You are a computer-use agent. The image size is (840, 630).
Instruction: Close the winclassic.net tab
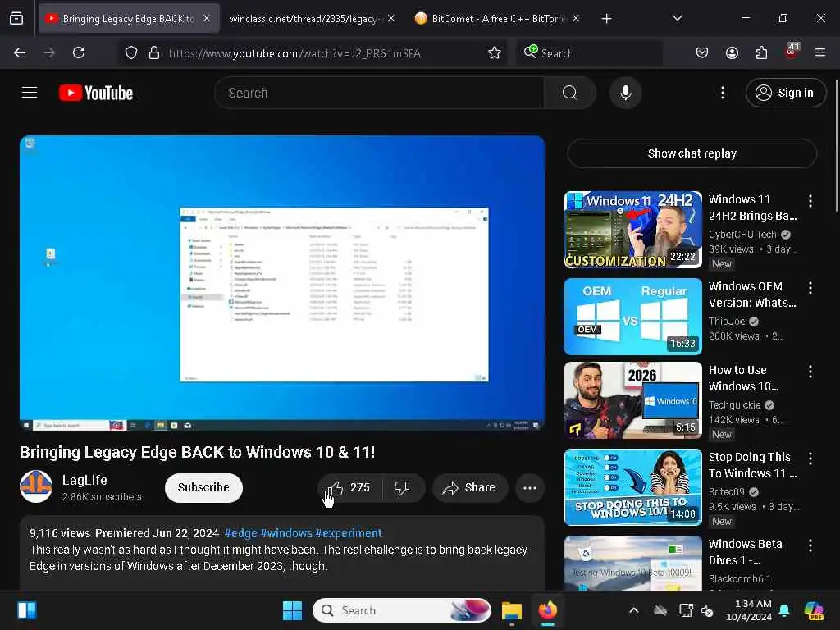coord(391,19)
